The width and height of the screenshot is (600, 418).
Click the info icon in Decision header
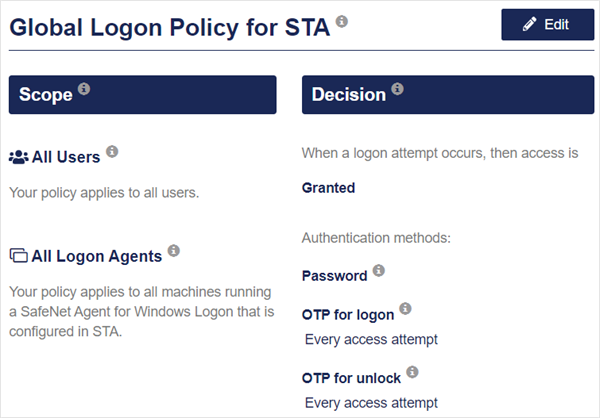397,90
